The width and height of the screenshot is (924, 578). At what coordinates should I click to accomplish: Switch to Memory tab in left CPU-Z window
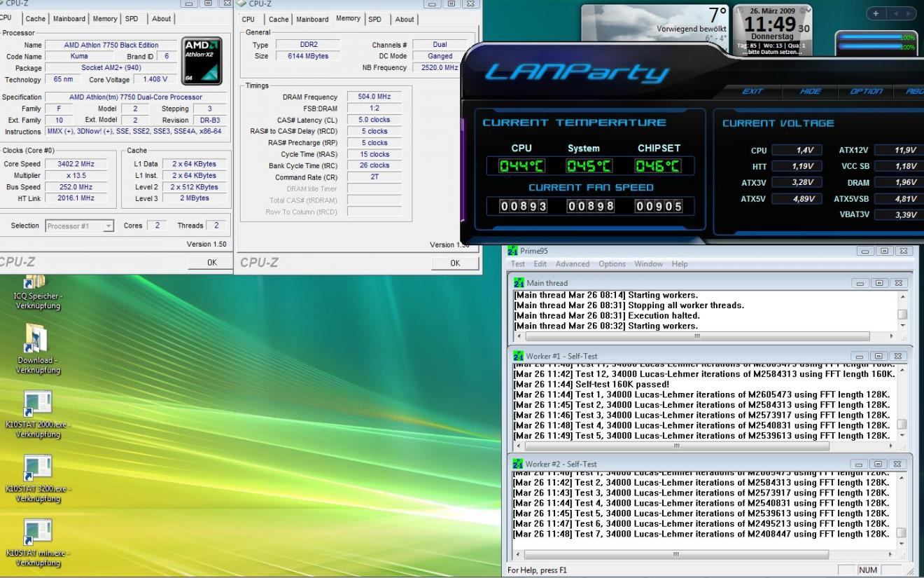(x=105, y=19)
